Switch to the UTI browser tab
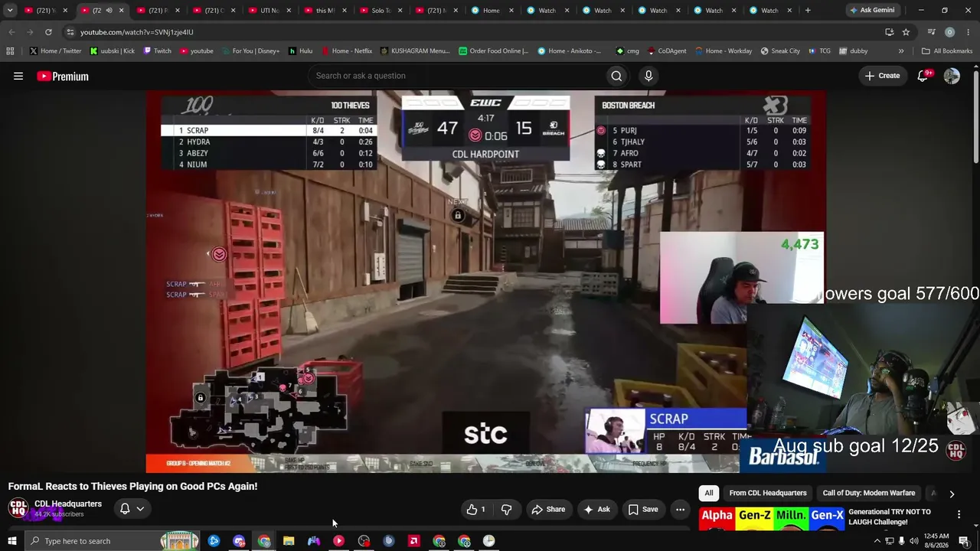This screenshot has height=551, width=980. (270, 11)
